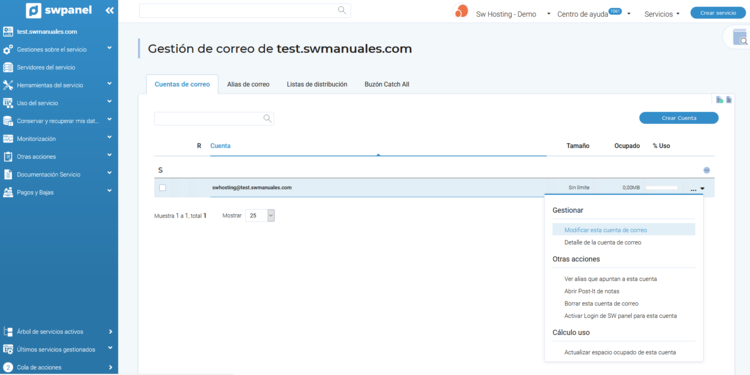This screenshot has width=750, height=375.
Task: Focus the account search field
Action: coord(214,119)
